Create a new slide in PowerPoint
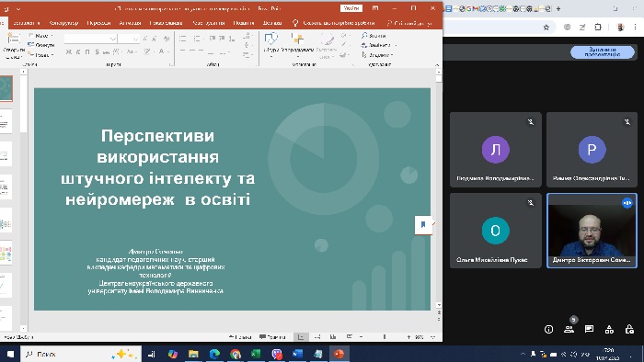The width and height of the screenshot is (644, 362). point(14,44)
